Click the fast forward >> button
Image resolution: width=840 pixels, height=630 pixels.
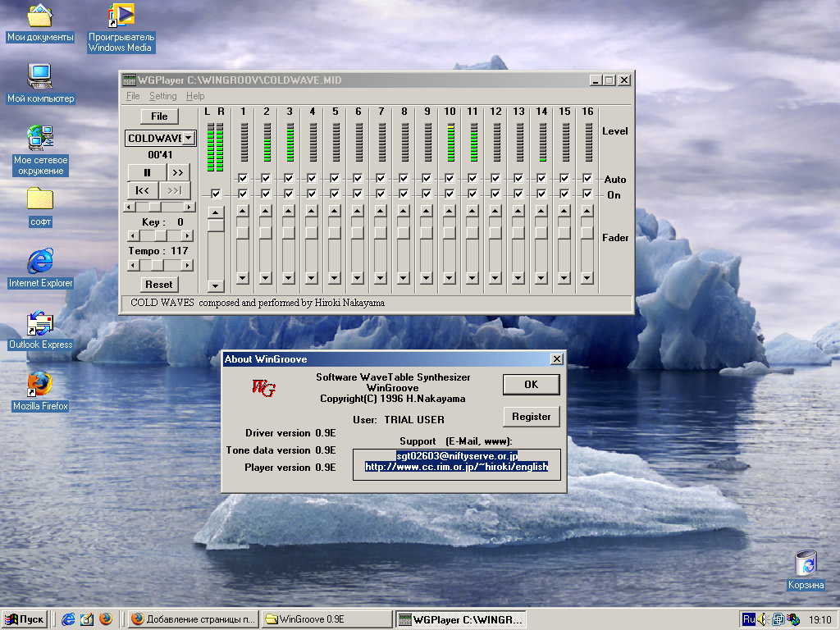click(x=179, y=172)
